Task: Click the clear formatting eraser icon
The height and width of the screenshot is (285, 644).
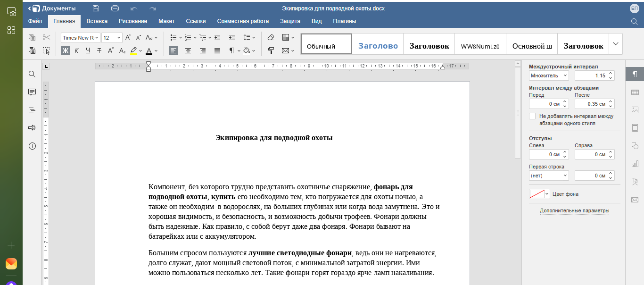Action: coord(271,38)
